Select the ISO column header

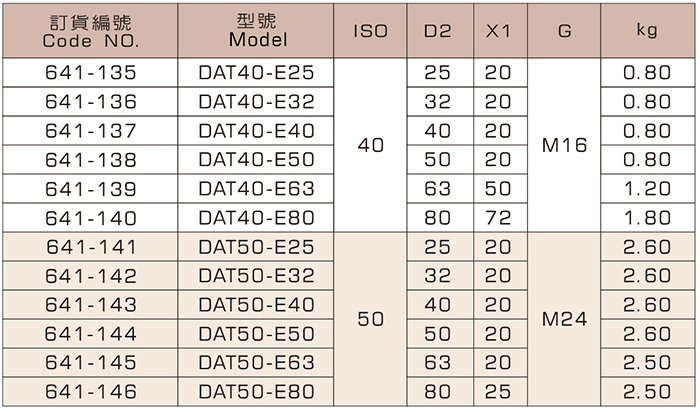[x=371, y=31]
